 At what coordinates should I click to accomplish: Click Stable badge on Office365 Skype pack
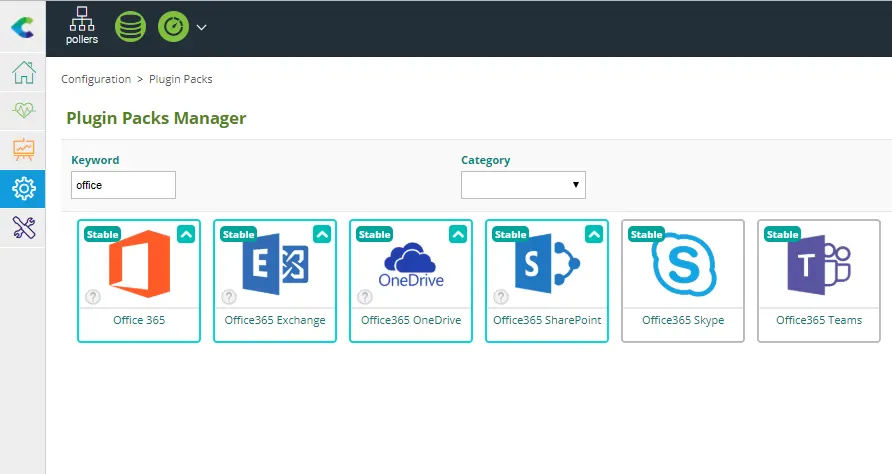[x=646, y=234]
